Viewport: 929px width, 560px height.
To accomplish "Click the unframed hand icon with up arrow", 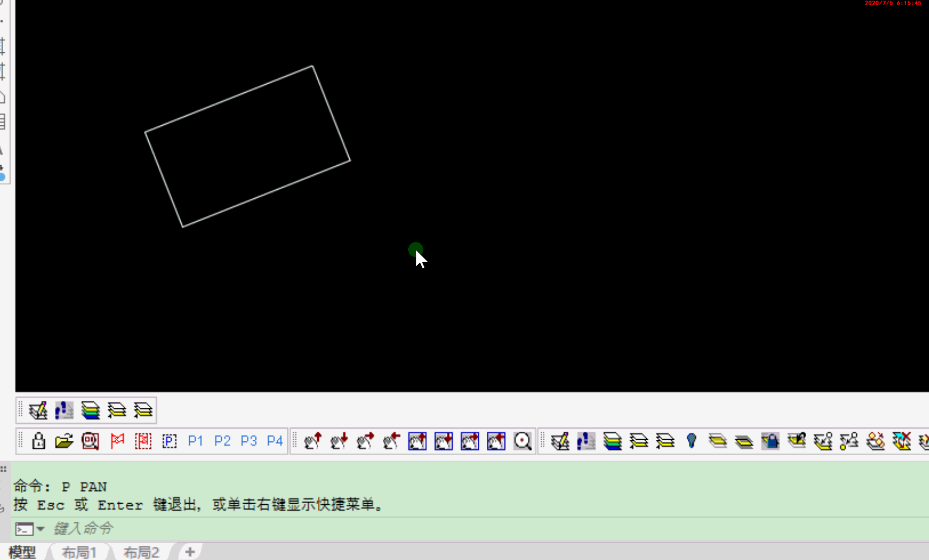I will click(x=313, y=441).
